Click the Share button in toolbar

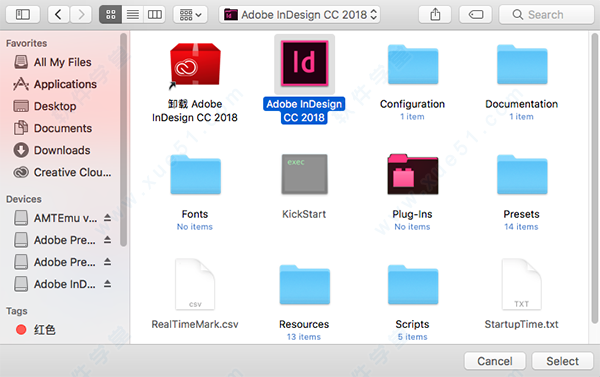coord(435,15)
